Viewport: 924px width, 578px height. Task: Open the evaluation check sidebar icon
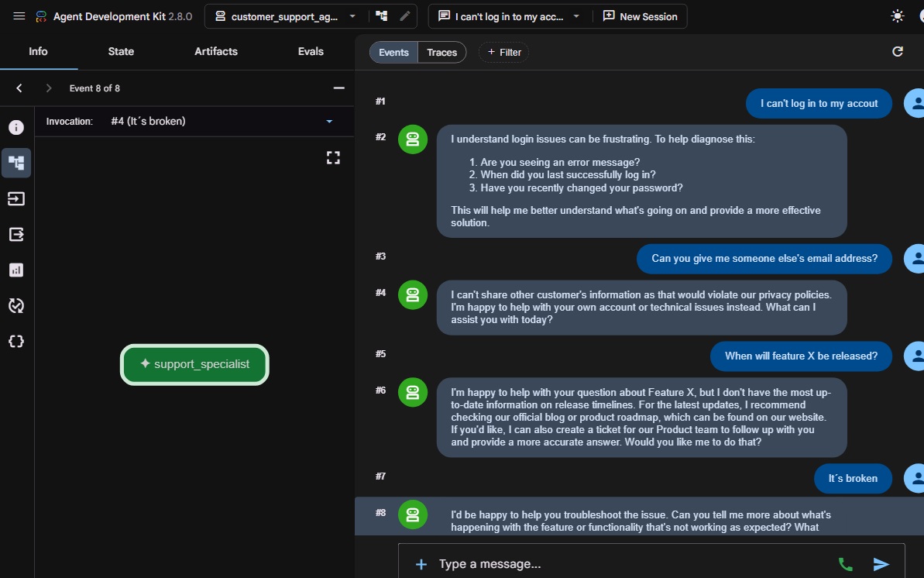(x=16, y=305)
